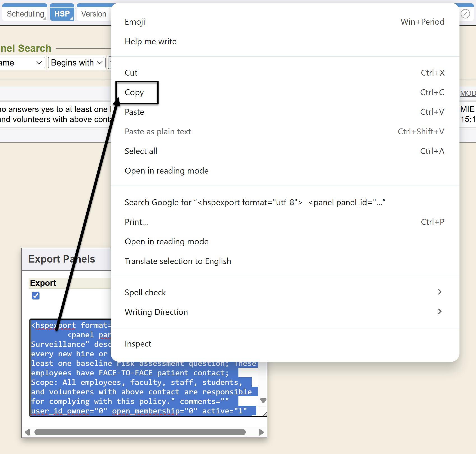This screenshot has height=454, width=476.
Task: Click the right arrow of horizontal scrollbar
Action: [261, 432]
